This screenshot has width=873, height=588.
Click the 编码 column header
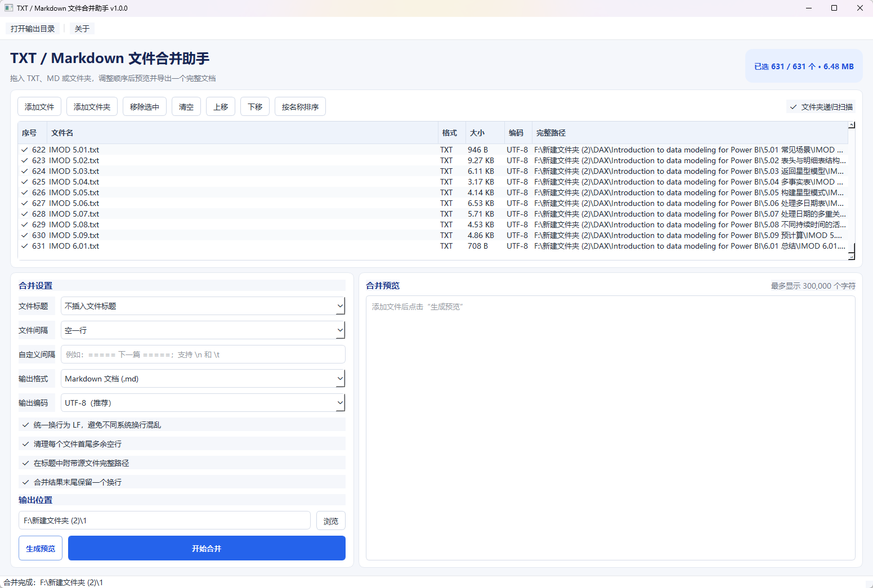pyautogui.click(x=518, y=133)
